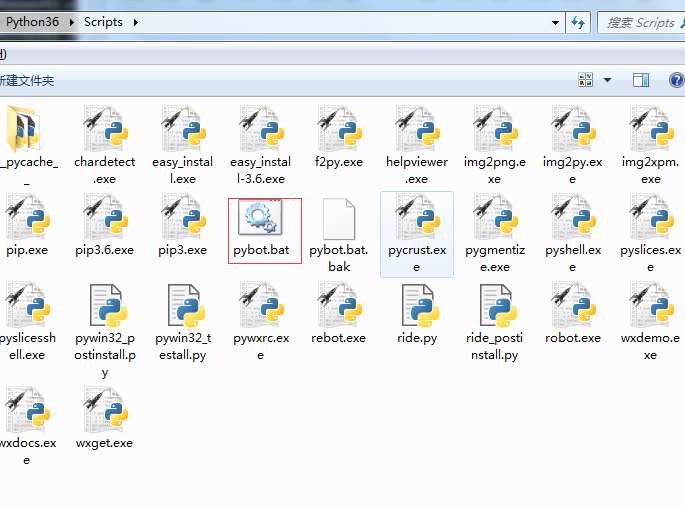Click the robot.exe file name label
Screen dimensions: 685x508
click(573, 338)
